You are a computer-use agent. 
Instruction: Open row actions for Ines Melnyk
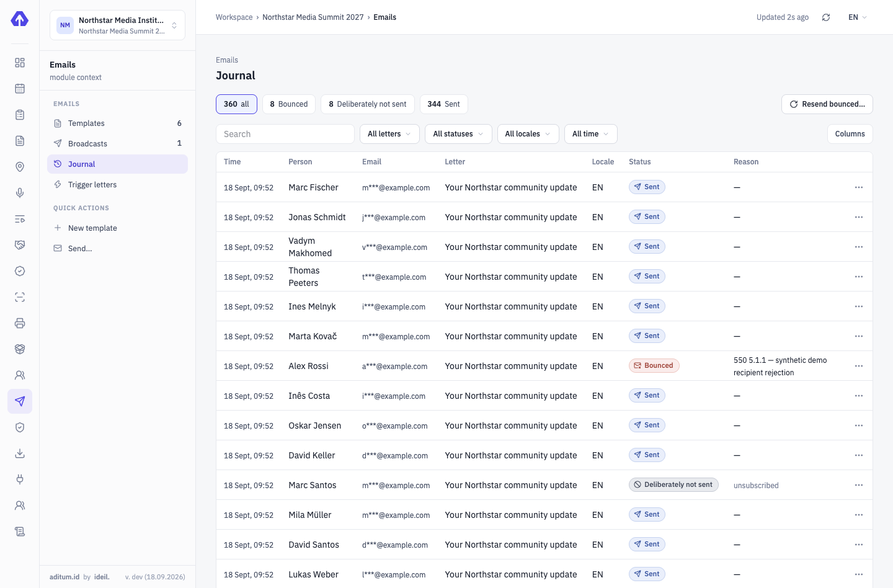(x=859, y=306)
